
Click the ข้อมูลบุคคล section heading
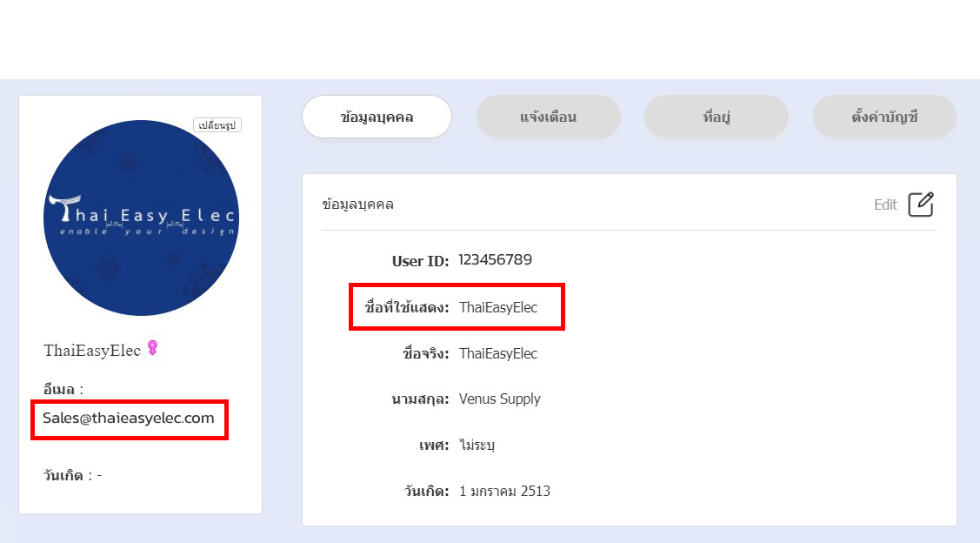[x=357, y=204]
